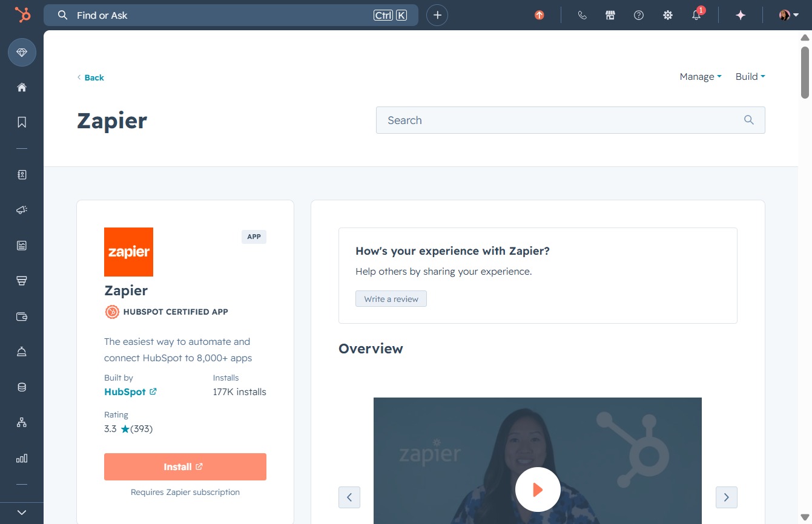
Task: Click the APP tag label
Action: click(254, 237)
